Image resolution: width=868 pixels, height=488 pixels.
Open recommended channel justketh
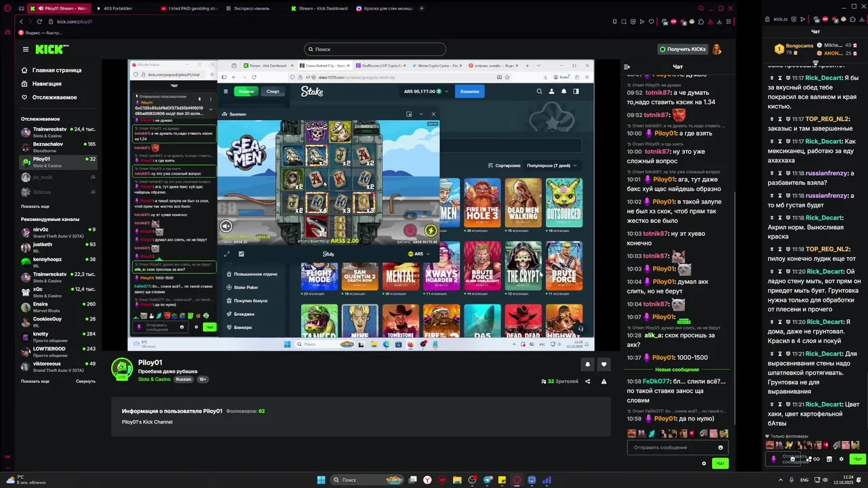[x=58, y=247]
